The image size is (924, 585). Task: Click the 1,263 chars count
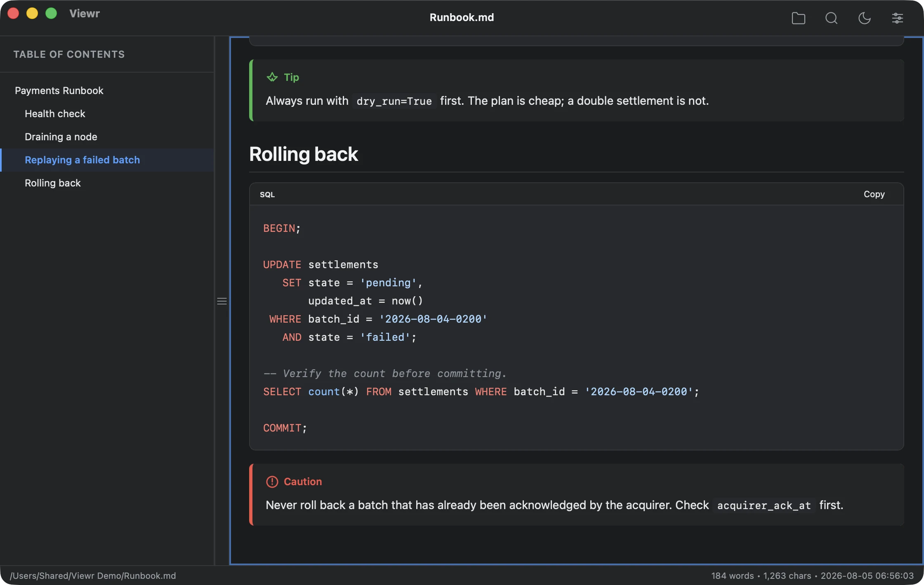787,576
